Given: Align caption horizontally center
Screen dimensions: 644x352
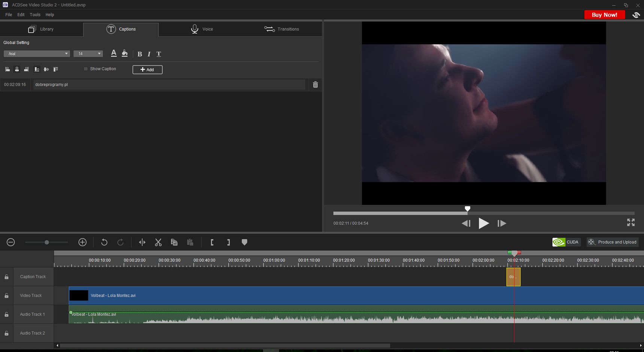Looking at the screenshot, I should coord(17,69).
